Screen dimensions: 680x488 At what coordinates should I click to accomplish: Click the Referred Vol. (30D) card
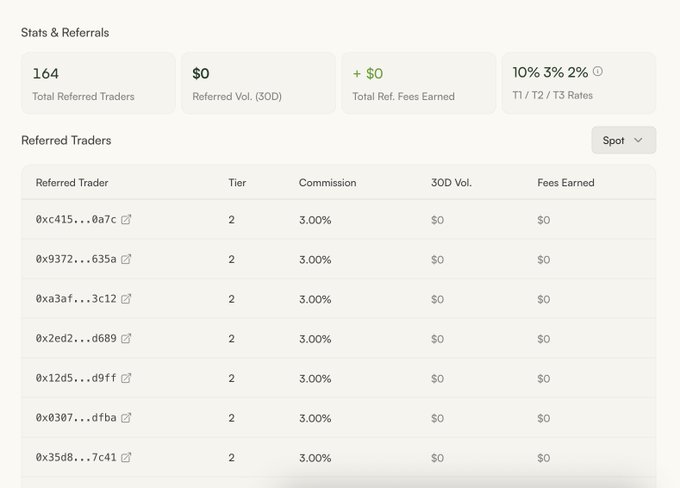[258, 83]
